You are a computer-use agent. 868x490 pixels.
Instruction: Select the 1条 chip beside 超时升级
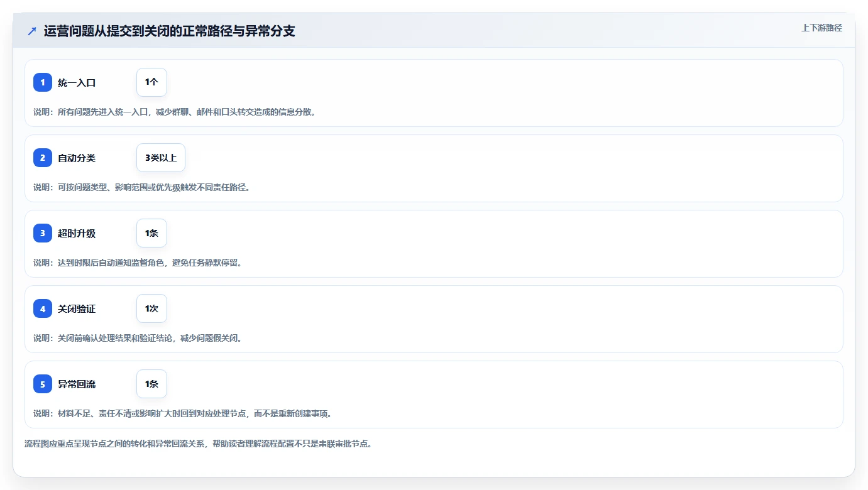[151, 233]
